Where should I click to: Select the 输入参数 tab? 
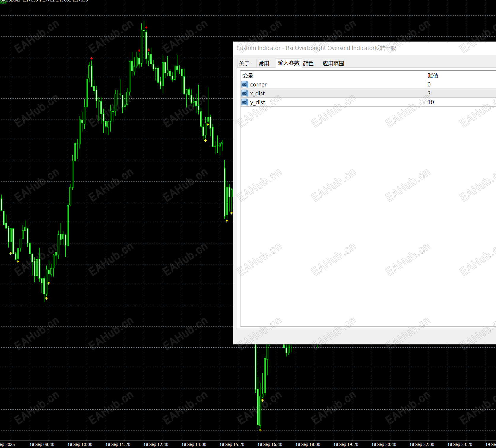(x=289, y=63)
